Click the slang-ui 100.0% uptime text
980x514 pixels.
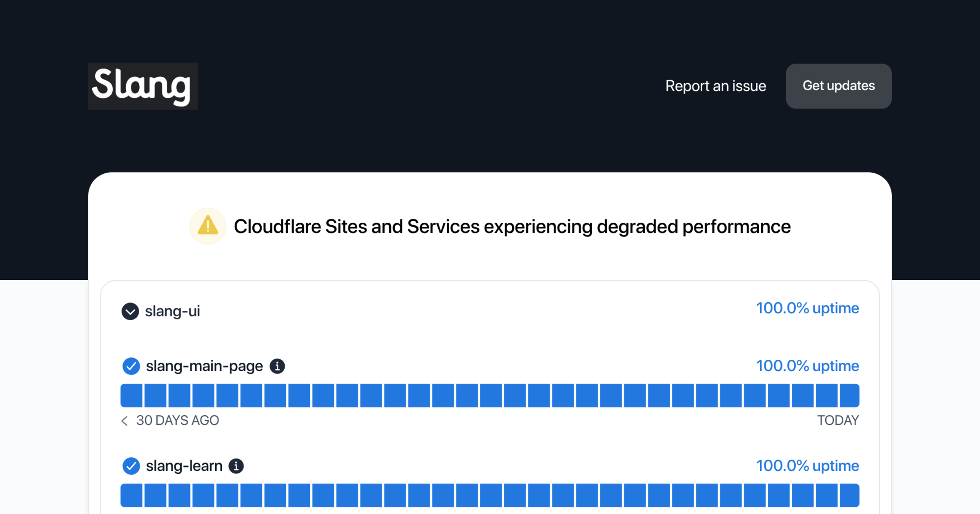pyautogui.click(x=808, y=308)
